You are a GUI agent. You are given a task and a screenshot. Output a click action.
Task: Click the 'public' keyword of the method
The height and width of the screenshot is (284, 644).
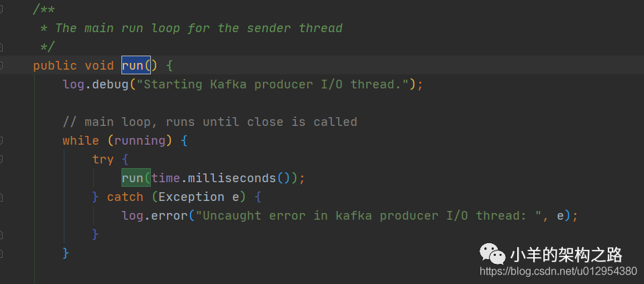(x=55, y=66)
